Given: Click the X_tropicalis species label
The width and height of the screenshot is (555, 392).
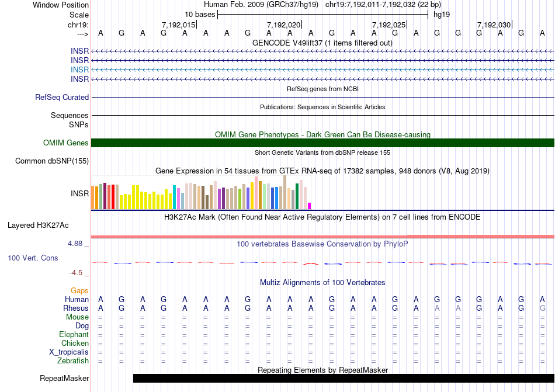Looking at the screenshot, I should point(69,352).
